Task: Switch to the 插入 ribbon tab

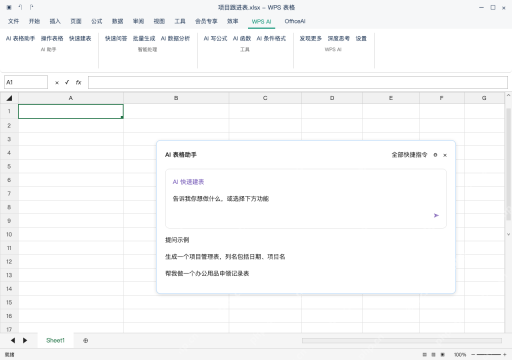Action: pyautogui.click(x=55, y=21)
